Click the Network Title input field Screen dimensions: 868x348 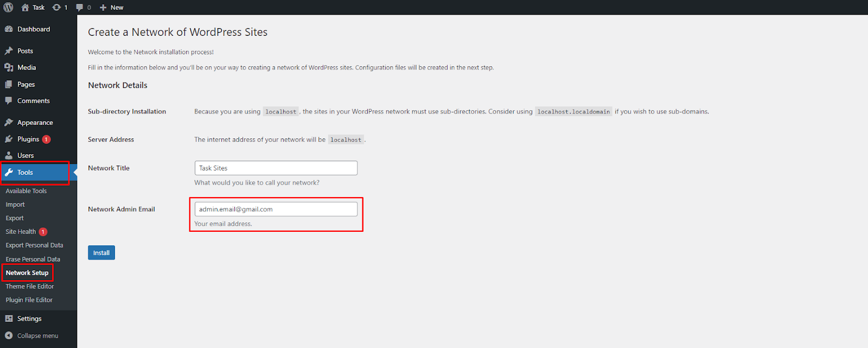click(276, 168)
